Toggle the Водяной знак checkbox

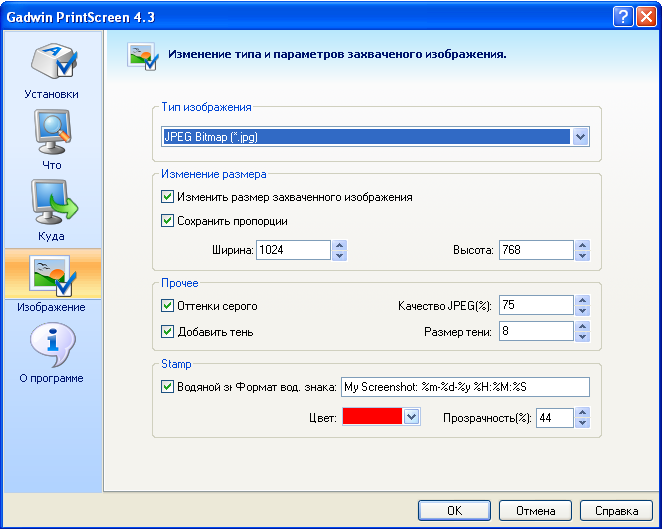[x=167, y=387]
